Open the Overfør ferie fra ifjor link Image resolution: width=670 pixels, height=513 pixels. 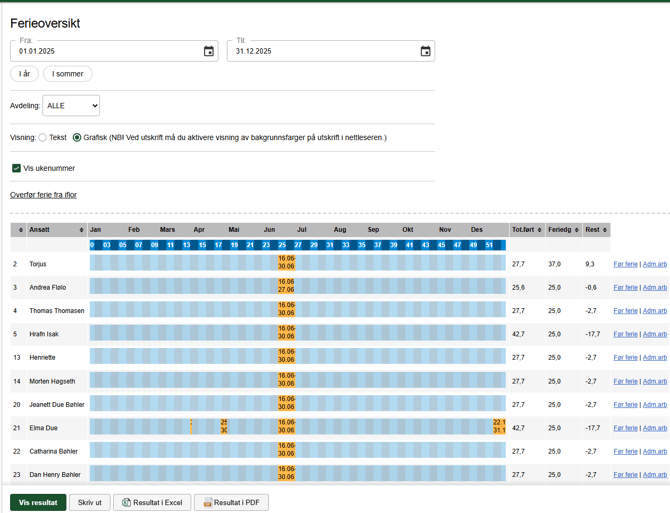[43, 195]
